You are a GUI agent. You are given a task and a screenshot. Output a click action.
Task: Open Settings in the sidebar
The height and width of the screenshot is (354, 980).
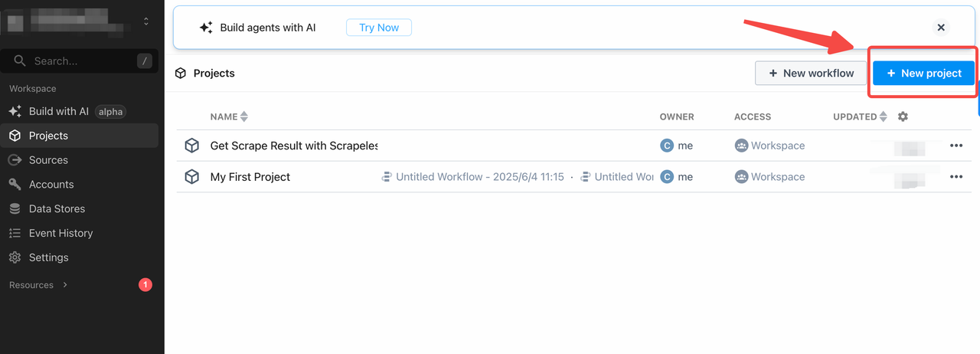80,257
